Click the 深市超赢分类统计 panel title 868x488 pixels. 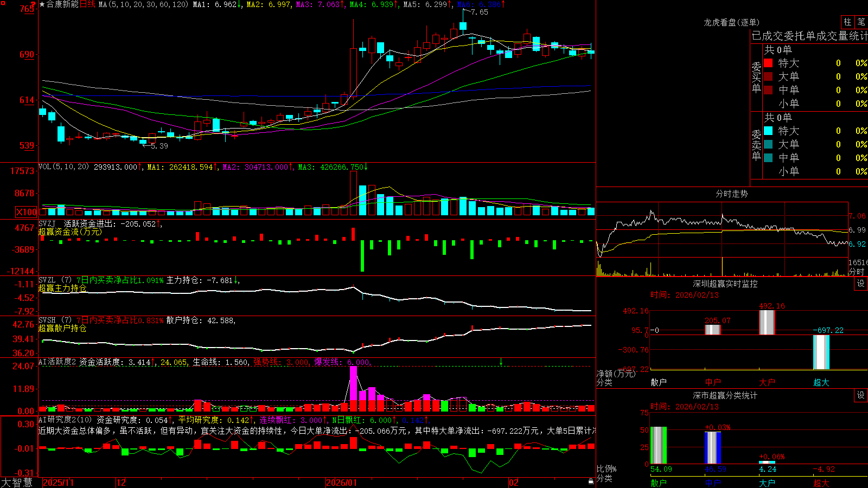(x=725, y=395)
